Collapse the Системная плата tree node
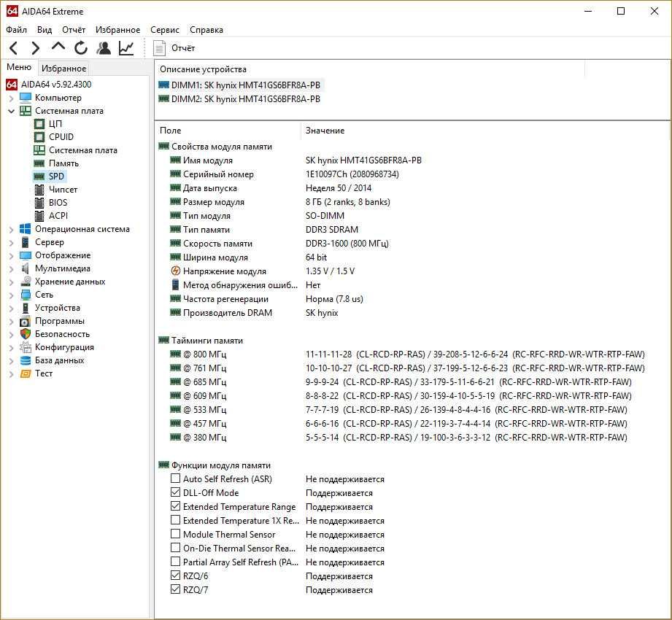Viewport: 672px width, 620px height. point(12,111)
